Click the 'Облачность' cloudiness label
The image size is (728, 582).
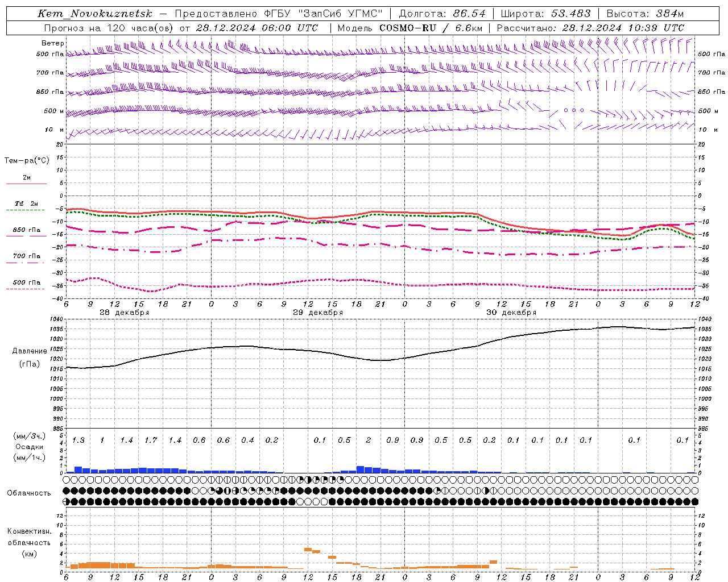point(29,493)
